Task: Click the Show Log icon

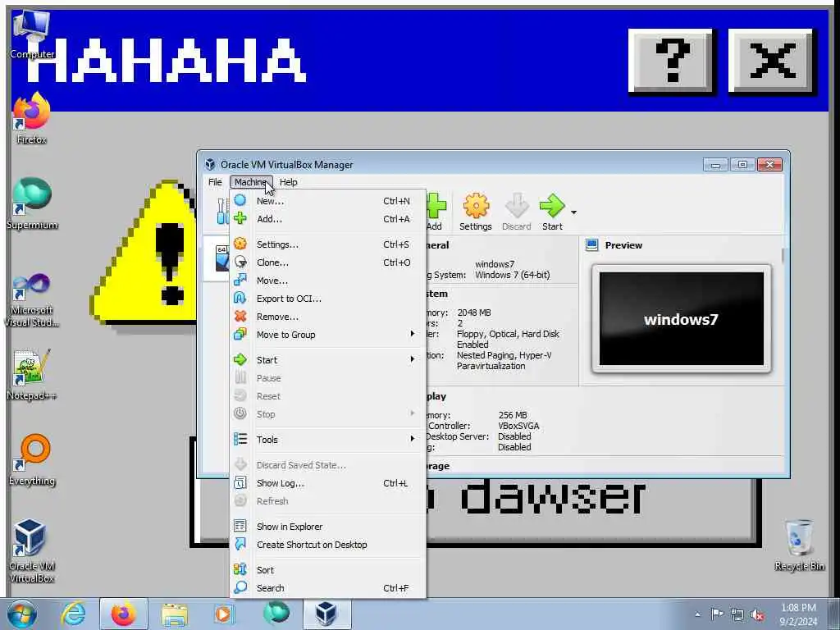Action: coord(240,482)
